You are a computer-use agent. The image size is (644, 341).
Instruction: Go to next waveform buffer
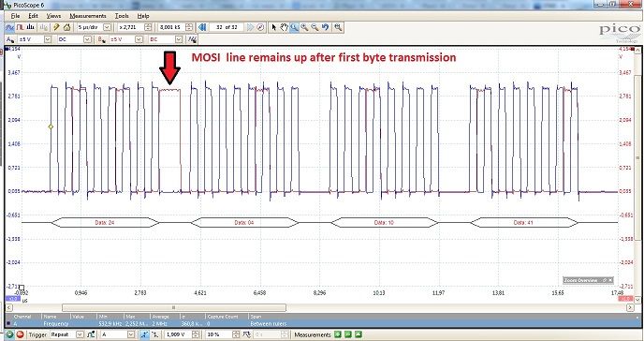pos(251,27)
